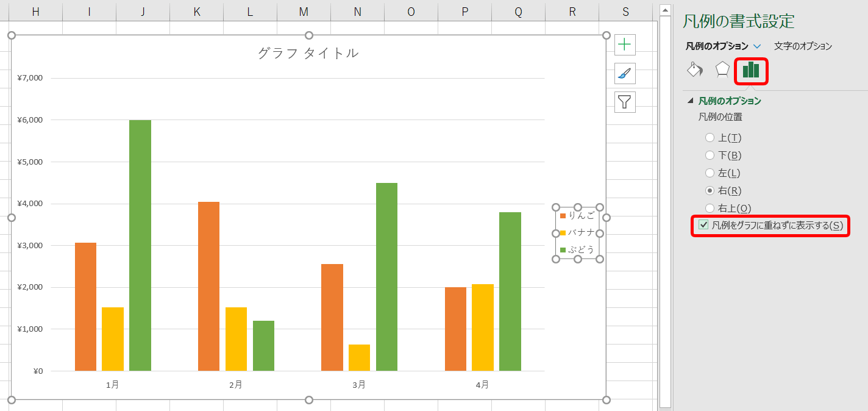Click the green ぶどう bar for 3月
The width and height of the screenshot is (868, 411).
point(386,277)
